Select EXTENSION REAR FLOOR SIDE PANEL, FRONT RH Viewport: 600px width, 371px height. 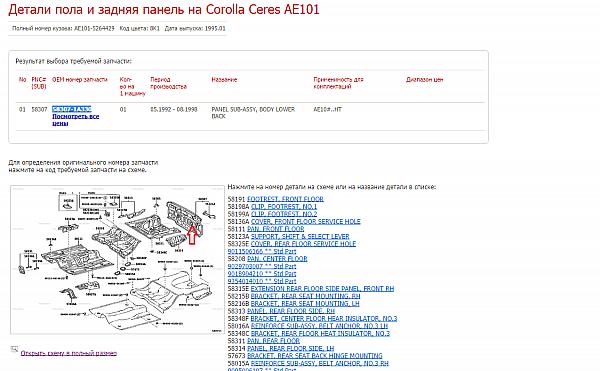point(322,288)
